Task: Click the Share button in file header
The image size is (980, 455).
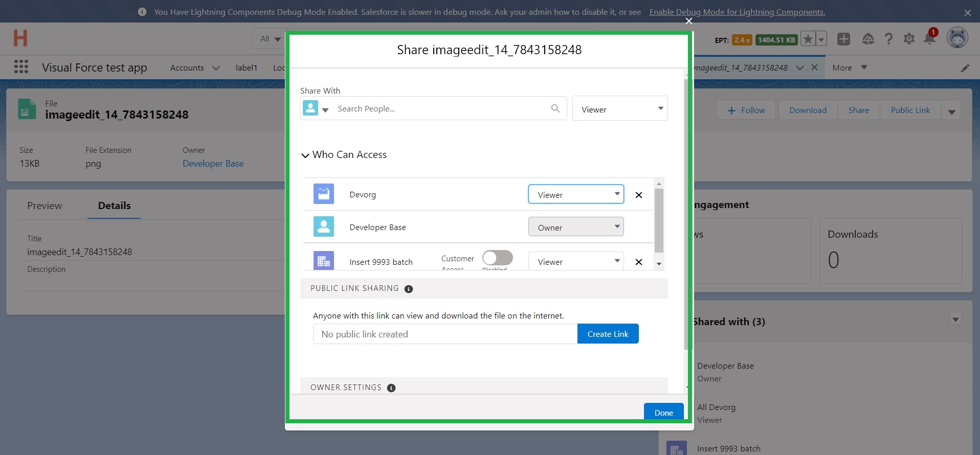Action: point(859,110)
